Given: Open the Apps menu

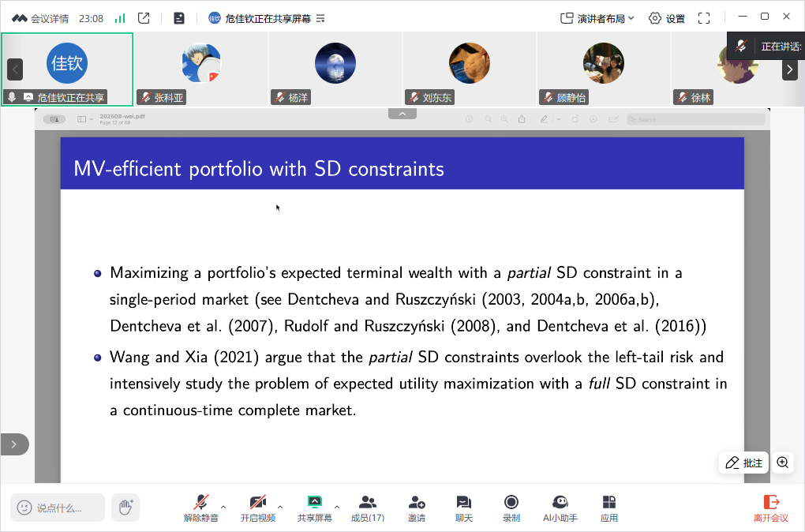Looking at the screenshot, I should 609,508.
